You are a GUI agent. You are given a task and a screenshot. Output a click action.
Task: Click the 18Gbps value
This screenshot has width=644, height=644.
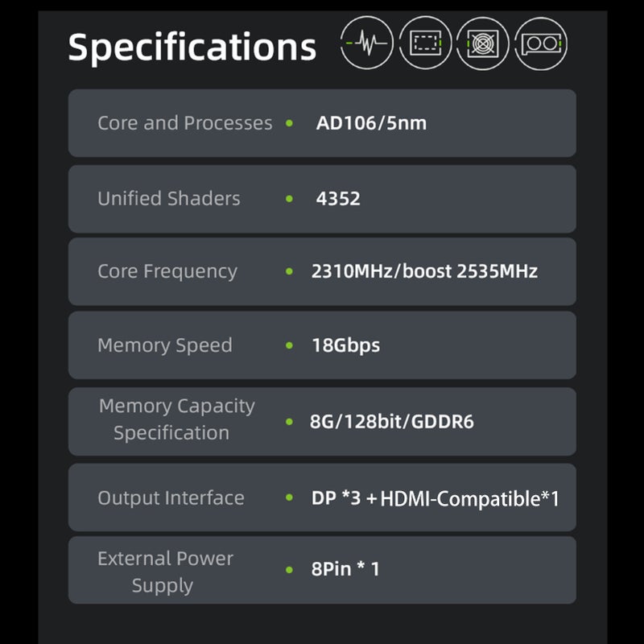pos(346,345)
